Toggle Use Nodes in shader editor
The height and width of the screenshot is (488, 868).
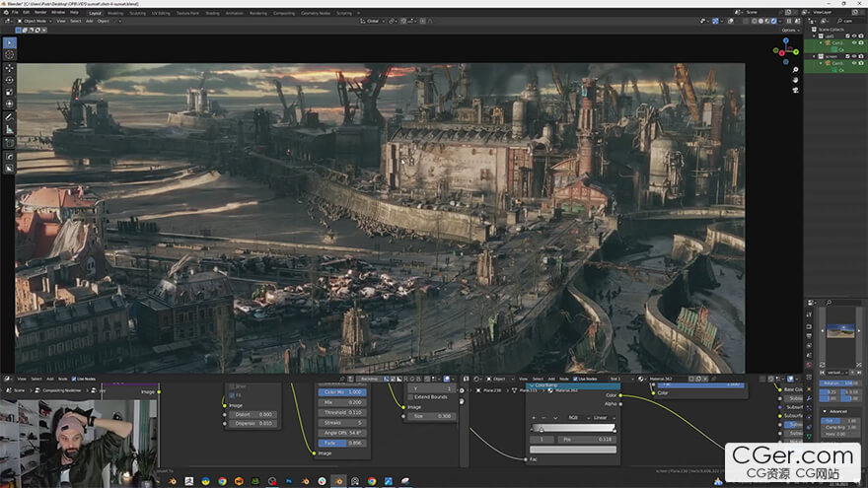575,379
